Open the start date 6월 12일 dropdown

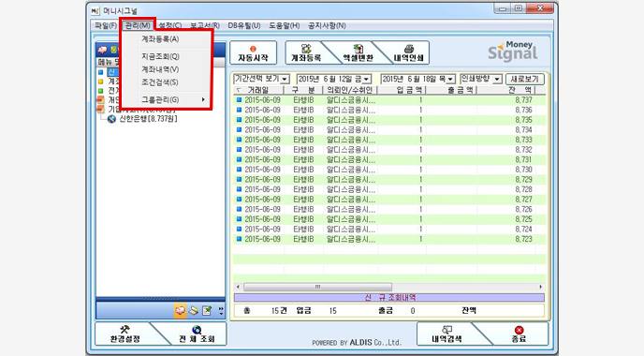tap(334, 79)
